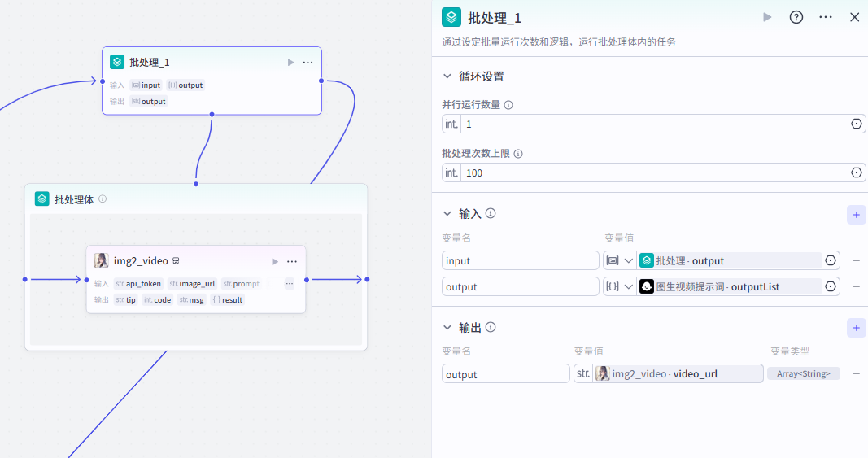Click result output on img2_video
The image size is (868, 458).
tap(228, 299)
